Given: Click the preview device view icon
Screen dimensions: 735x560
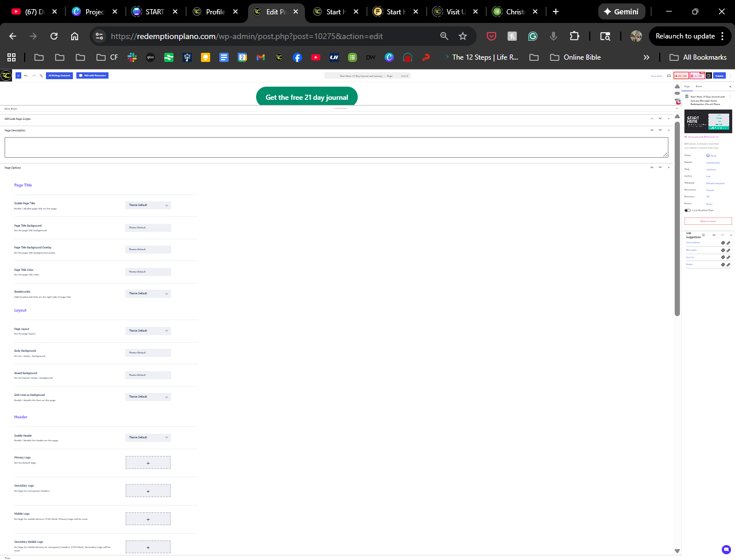Looking at the screenshot, I should tap(669, 76).
